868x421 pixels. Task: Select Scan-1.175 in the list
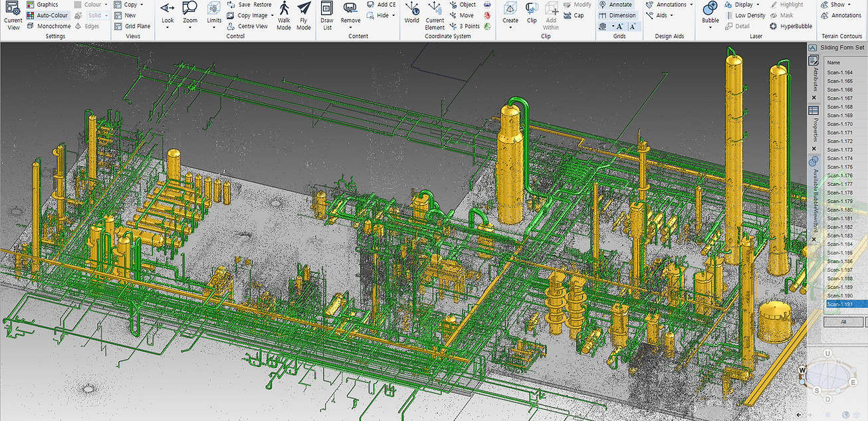(x=839, y=167)
